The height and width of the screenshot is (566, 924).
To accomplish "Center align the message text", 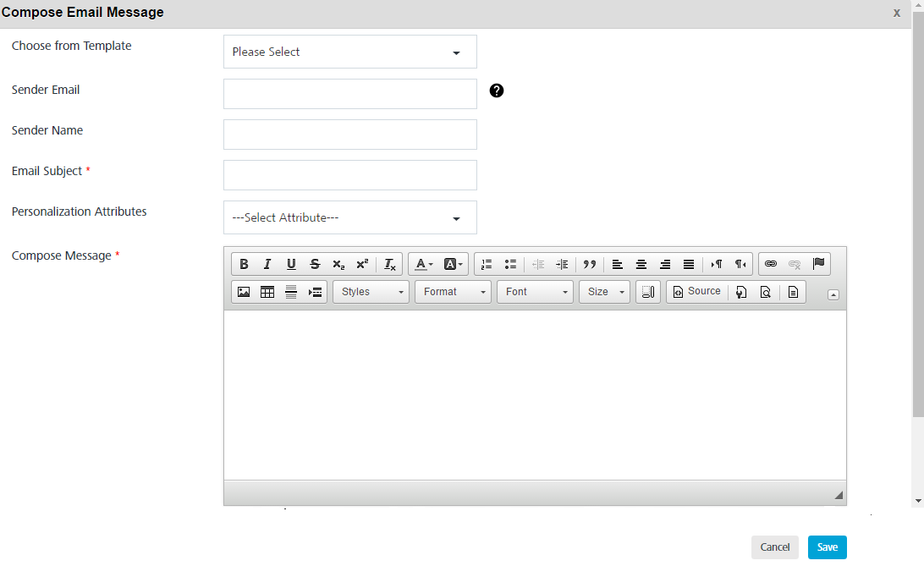I will coord(641,264).
